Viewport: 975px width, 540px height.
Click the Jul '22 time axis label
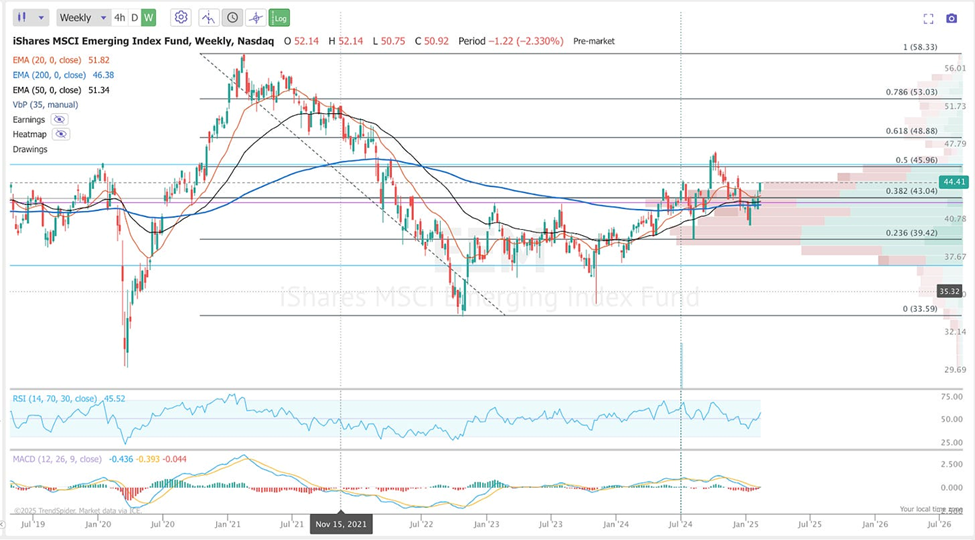(x=421, y=524)
